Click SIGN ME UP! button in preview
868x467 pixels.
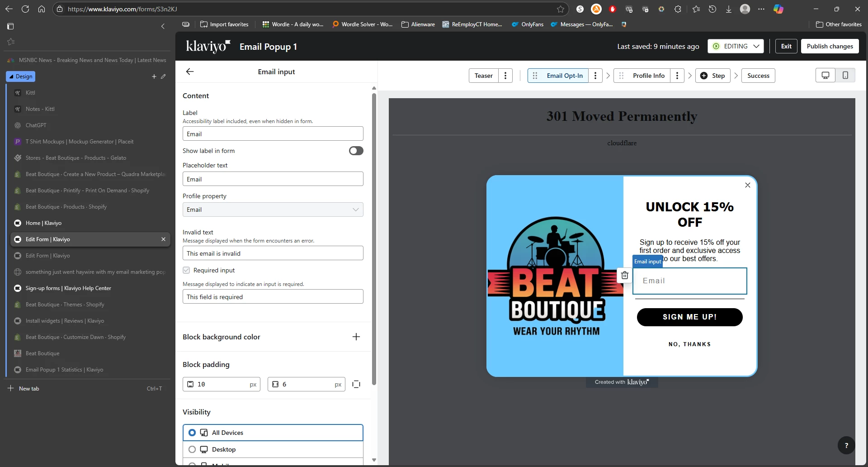pos(689,317)
